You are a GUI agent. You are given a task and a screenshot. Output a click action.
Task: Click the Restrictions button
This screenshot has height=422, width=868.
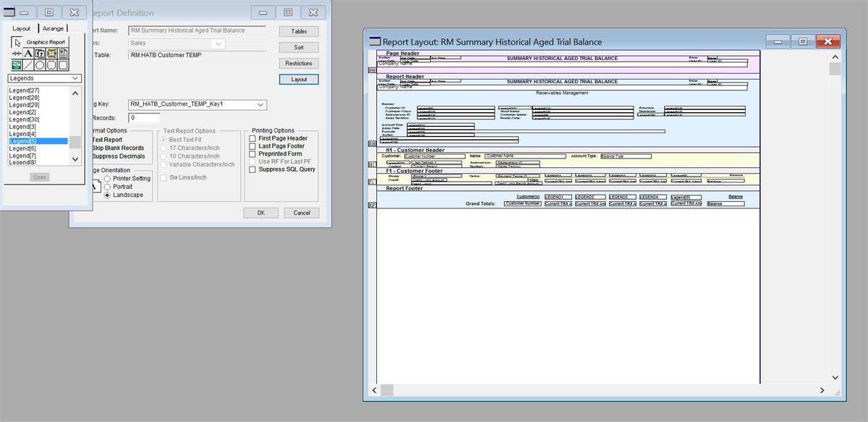coord(299,64)
